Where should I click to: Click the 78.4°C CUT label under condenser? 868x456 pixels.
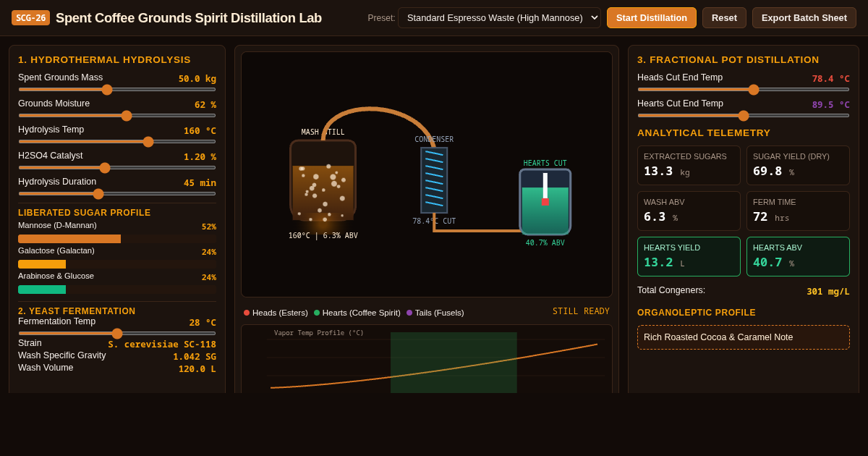[x=434, y=221]
